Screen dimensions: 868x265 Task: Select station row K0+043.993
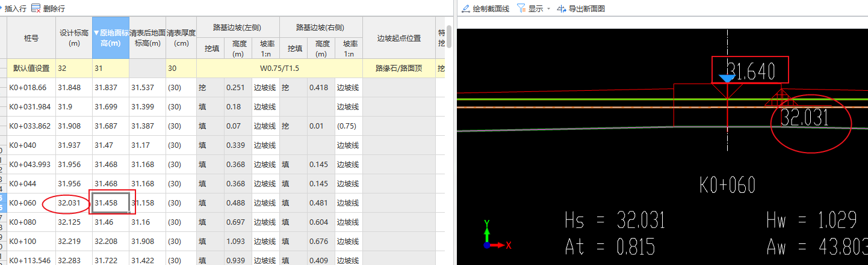coord(31,165)
